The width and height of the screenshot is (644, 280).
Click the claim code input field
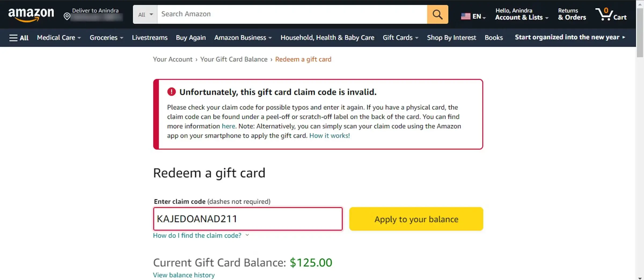(x=248, y=219)
